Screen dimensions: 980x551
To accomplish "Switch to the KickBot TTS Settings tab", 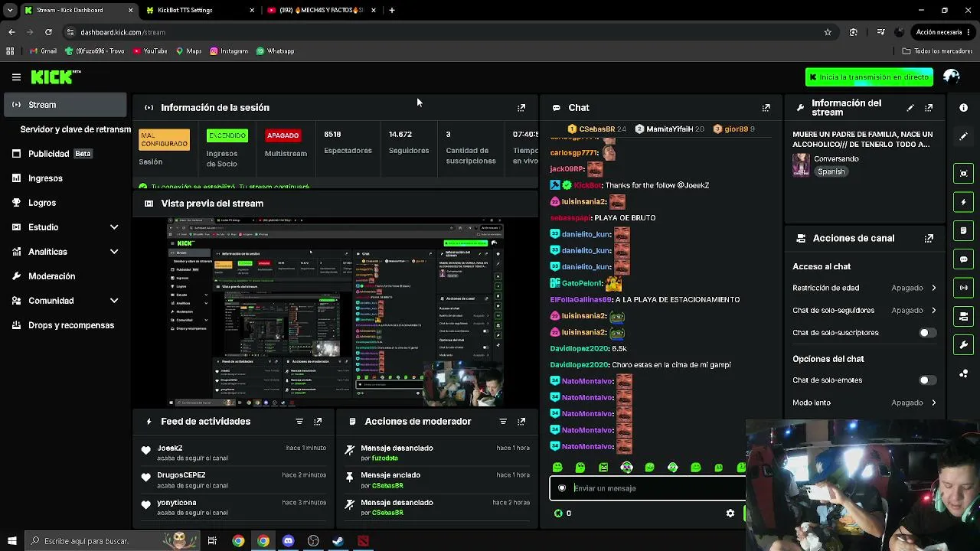I will (200, 10).
